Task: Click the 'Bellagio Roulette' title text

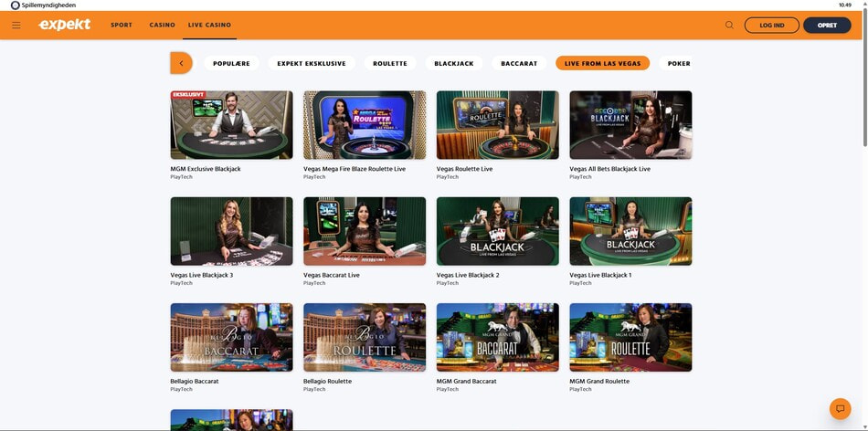Action: coord(328,381)
